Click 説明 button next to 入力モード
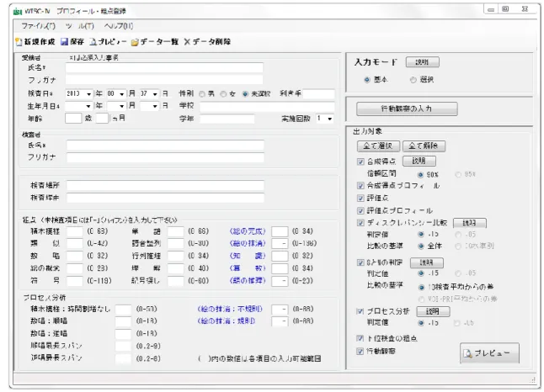The height and width of the screenshot is (392, 544). [x=422, y=62]
